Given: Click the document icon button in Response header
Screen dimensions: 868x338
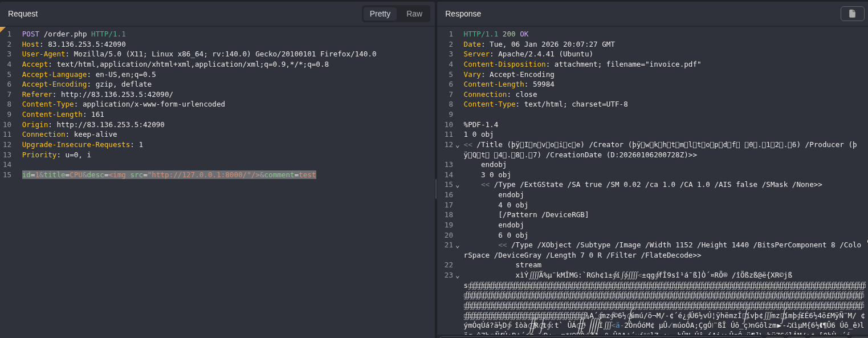Looking at the screenshot, I should click(x=852, y=14).
